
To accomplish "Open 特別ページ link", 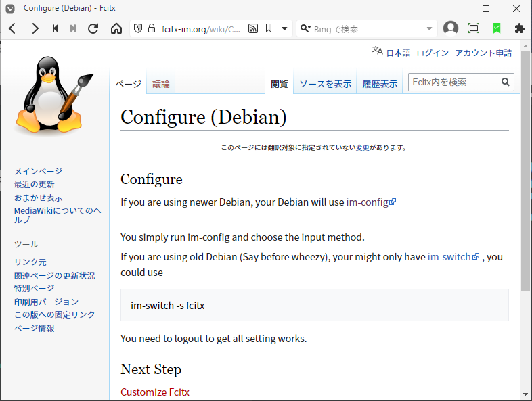I will (34, 289).
